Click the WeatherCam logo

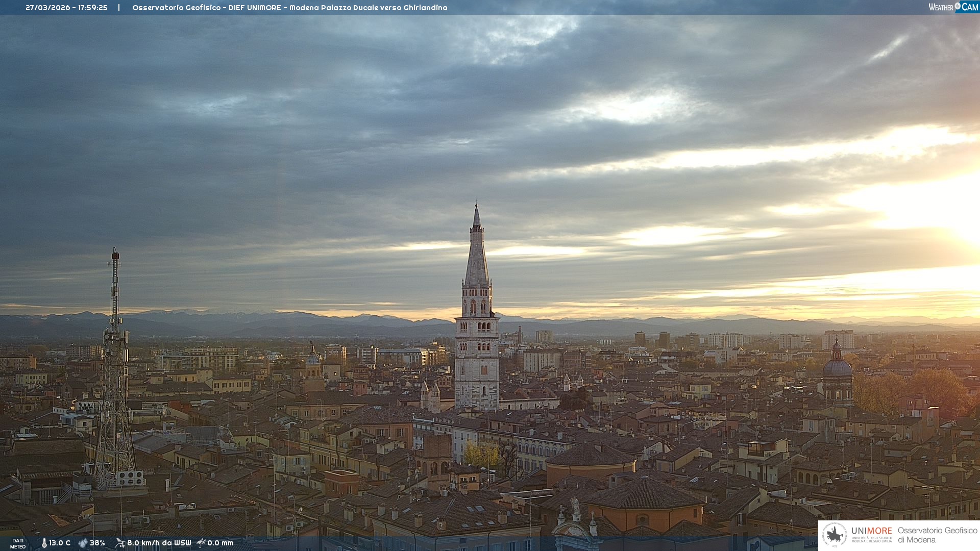point(953,7)
